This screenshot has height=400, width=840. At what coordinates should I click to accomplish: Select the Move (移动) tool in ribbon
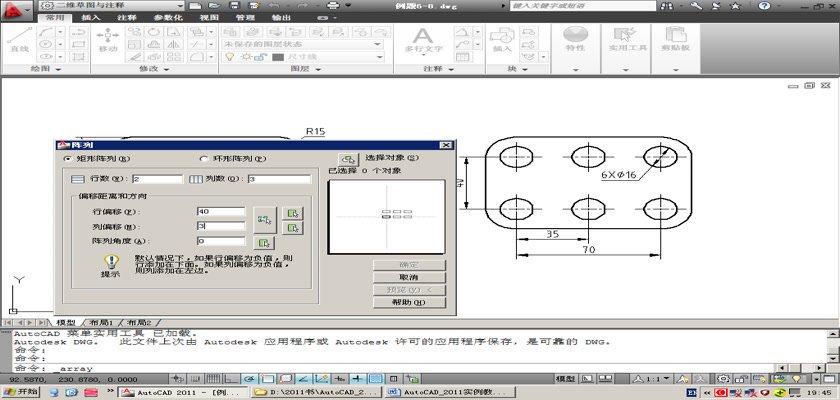(107, 40)
